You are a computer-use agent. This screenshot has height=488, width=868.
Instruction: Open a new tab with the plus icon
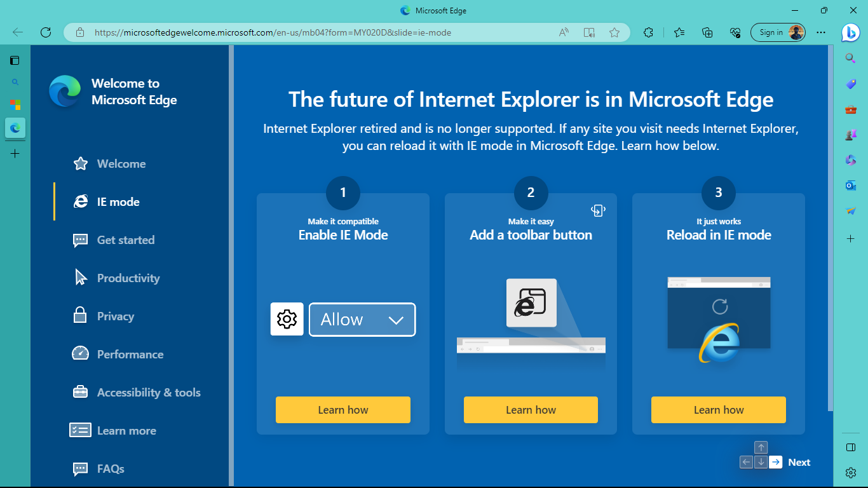(15, 153)
